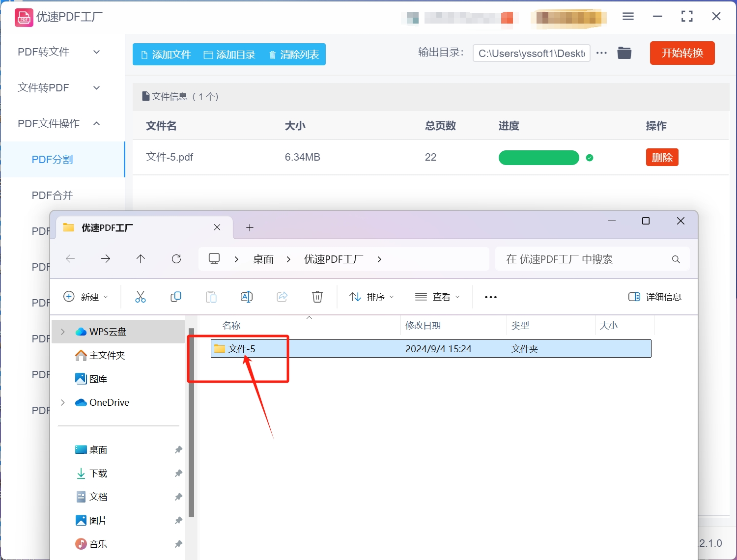The height and width of the screenshot is (560, 737).
Task: Select PDF合并 in the sidebar
Action: point(53,196)
